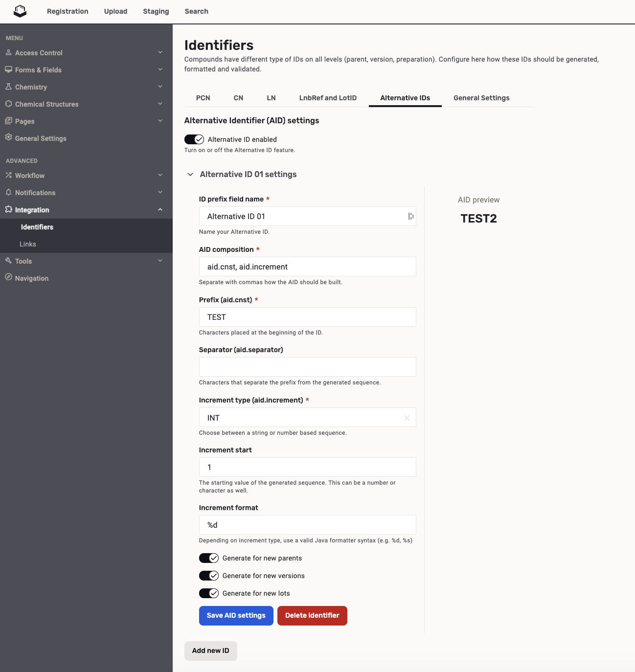635x672 pixels.
Task: Click the Navigation compass icon
Action: [x=8, y=277]
